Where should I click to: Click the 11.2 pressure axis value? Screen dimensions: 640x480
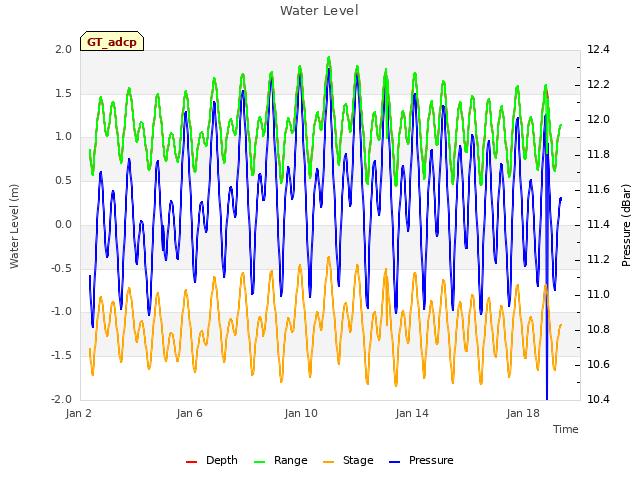click(598, 260)
